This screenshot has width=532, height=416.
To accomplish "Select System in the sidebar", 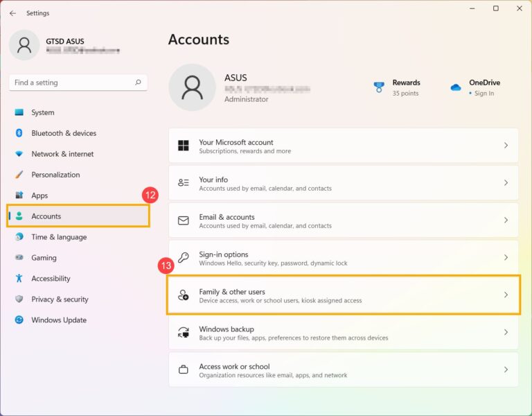I will tap(43, 112).
